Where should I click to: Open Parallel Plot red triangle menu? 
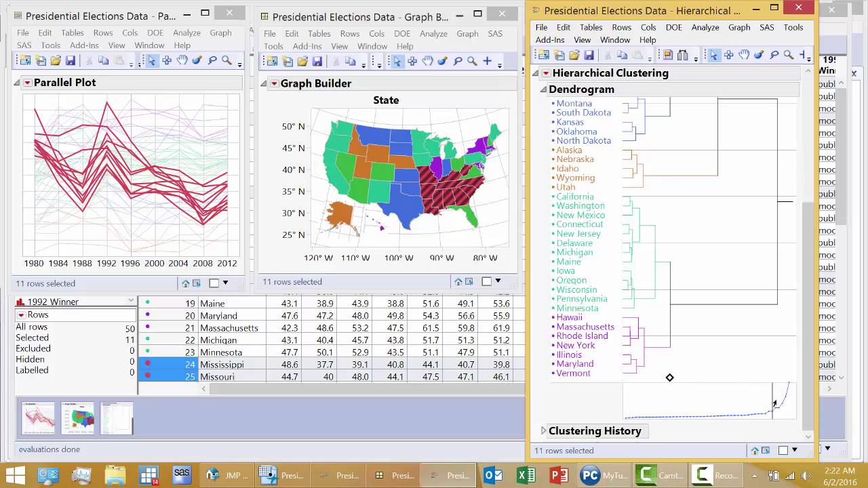click(x=28, y=83)
